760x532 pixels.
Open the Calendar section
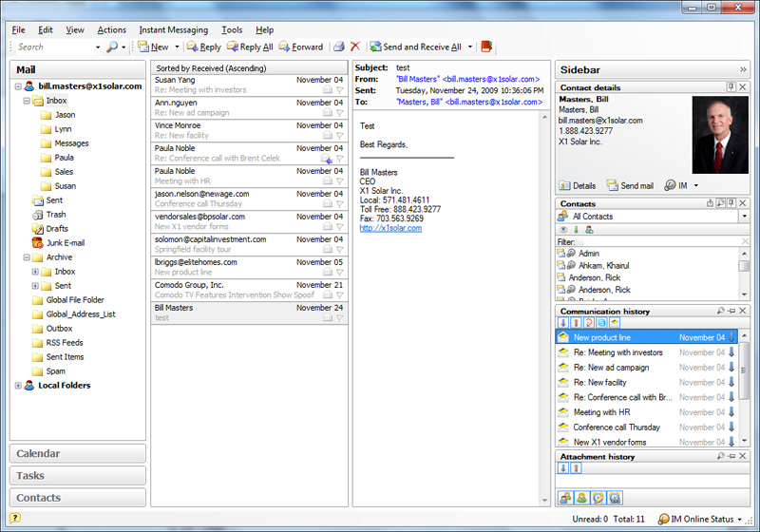point(78,454)
